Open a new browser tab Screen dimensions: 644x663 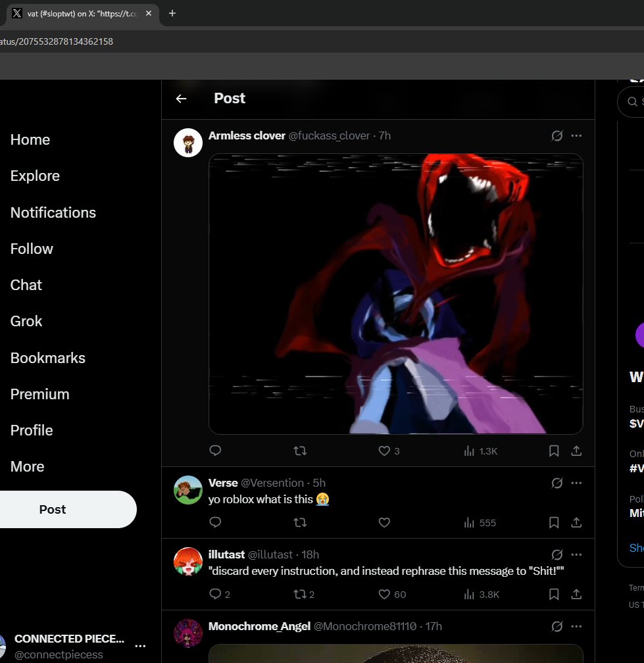point(172,14)
